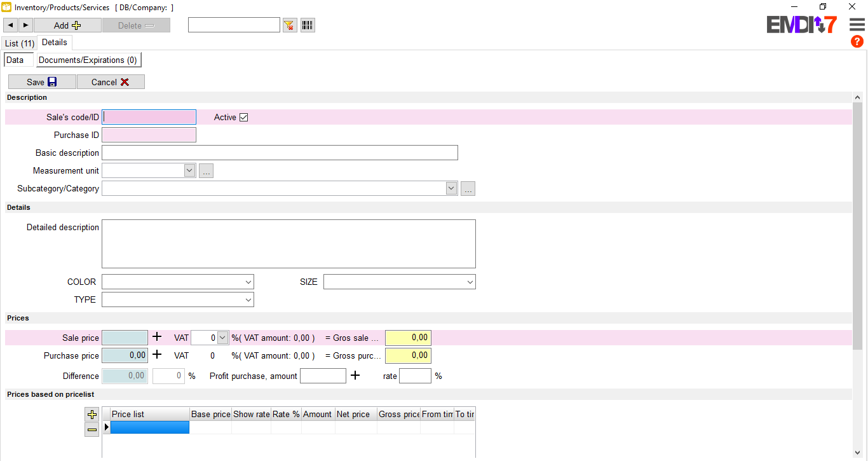Viewport: 868px width, 461px height.
Task: Click the Difference percent field
Action: (x=168, y=376)
